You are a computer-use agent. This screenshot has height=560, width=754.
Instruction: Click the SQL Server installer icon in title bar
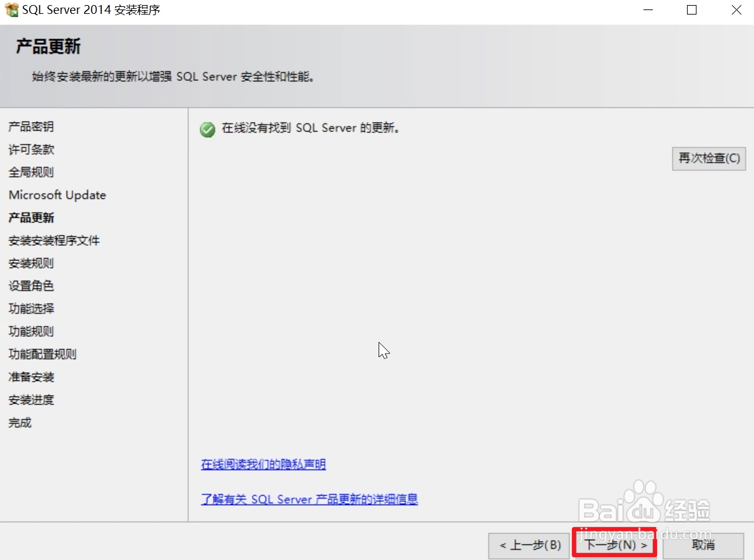click(9, 9)
